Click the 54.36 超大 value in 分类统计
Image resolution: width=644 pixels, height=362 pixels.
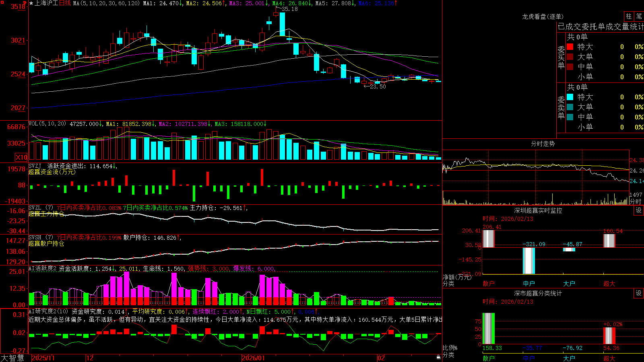(x=611, y=348)
